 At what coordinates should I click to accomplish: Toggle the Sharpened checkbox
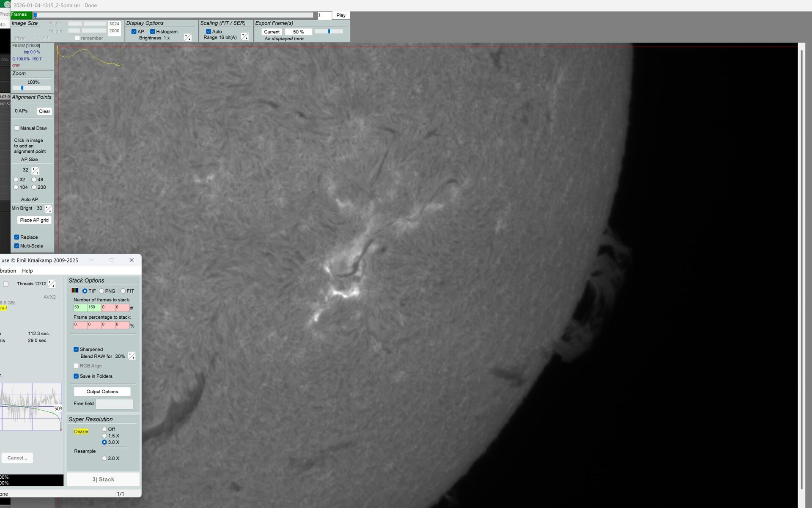[76, 350]
